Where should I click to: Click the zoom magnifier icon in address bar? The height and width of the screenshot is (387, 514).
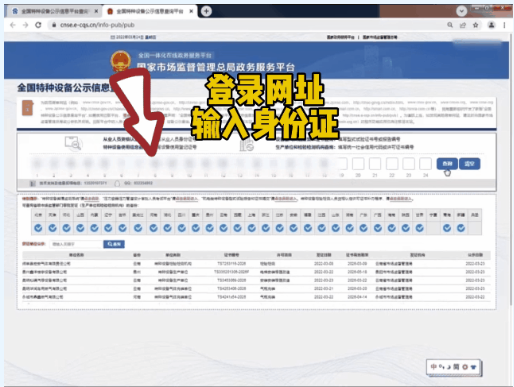pyautogui.click(x=450, y=25)
